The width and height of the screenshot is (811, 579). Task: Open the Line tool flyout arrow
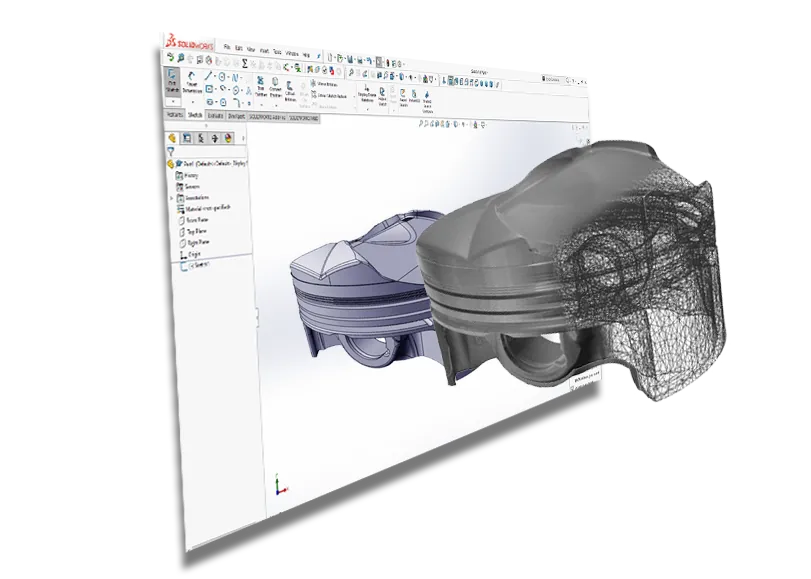[214, 78]
